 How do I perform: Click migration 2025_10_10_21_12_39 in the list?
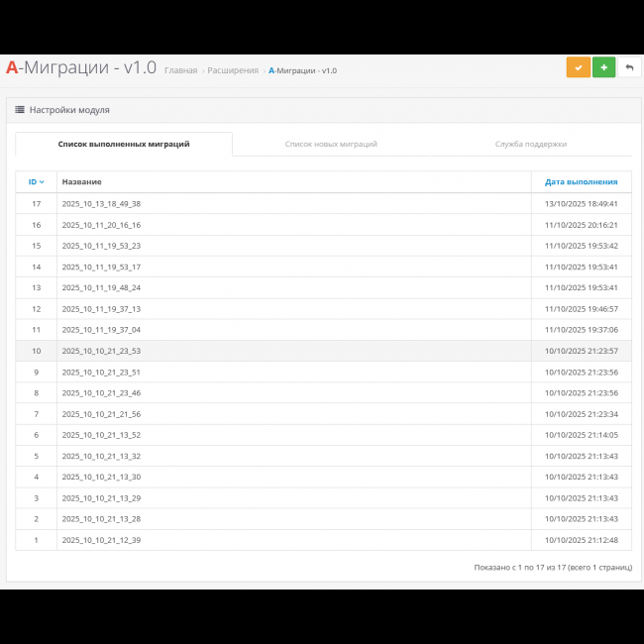[101, 540]
